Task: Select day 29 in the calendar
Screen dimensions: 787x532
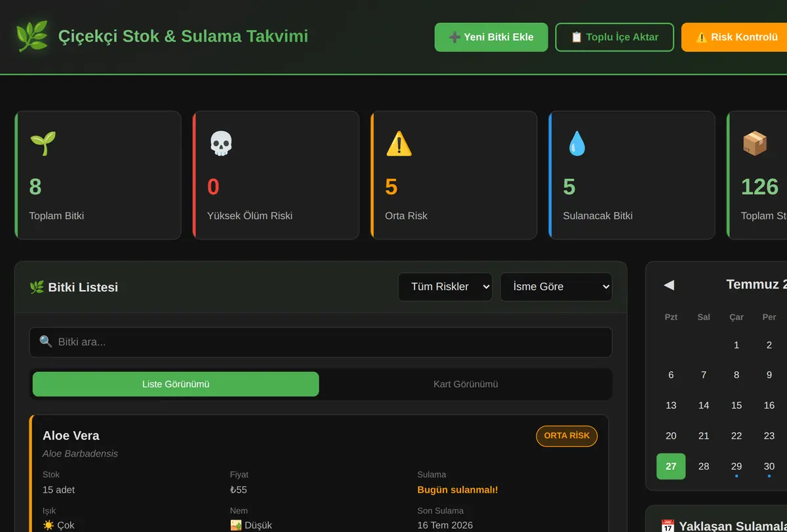Action: tap(737, 466)
